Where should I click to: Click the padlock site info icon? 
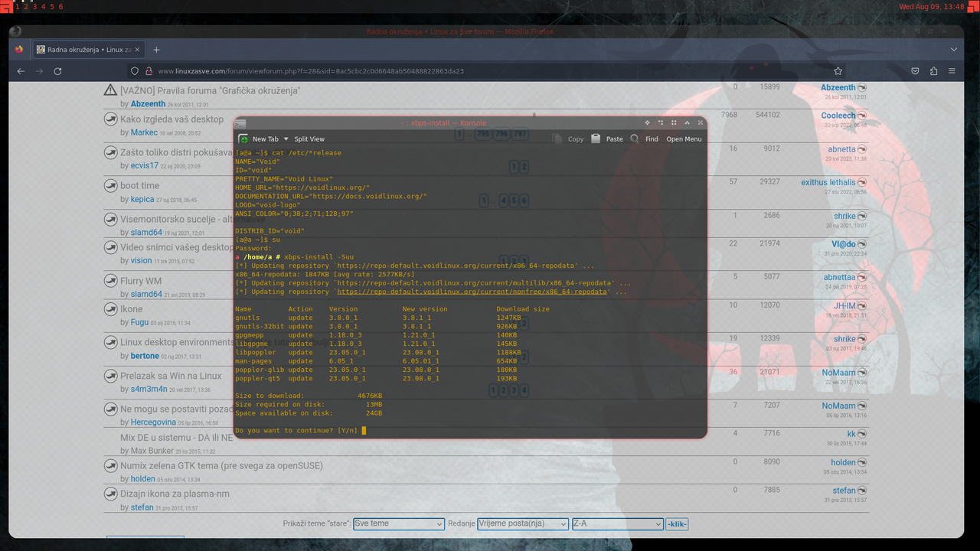coord(149,71)
